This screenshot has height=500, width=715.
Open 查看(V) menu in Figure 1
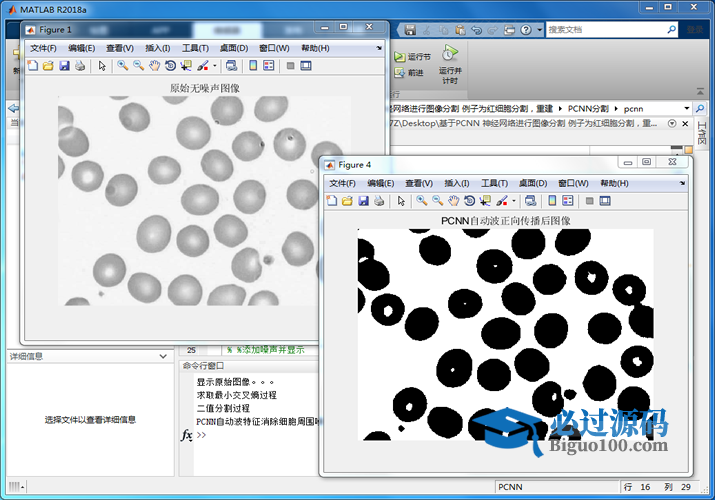point(120,48)
